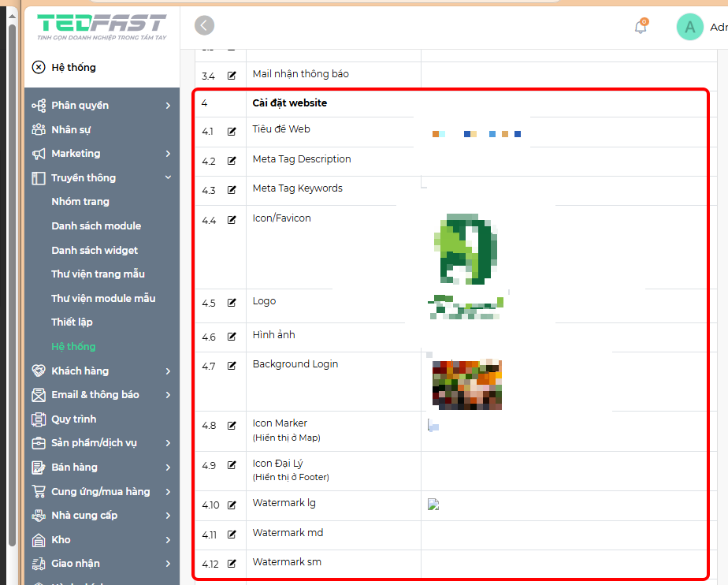Collapse the Truyền thông menu
The height and width of the screenshot is (585, 728).
168,178
